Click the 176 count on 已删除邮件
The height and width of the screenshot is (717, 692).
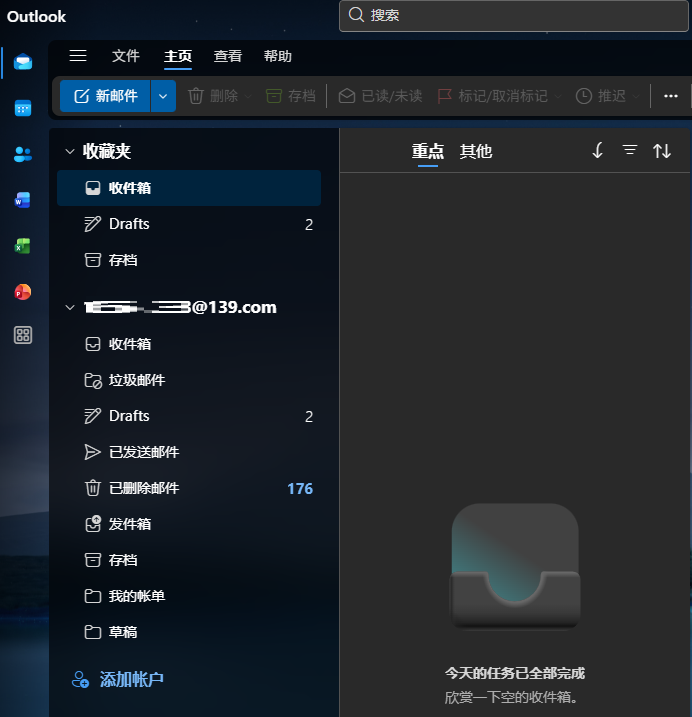[x=300, y=489]
